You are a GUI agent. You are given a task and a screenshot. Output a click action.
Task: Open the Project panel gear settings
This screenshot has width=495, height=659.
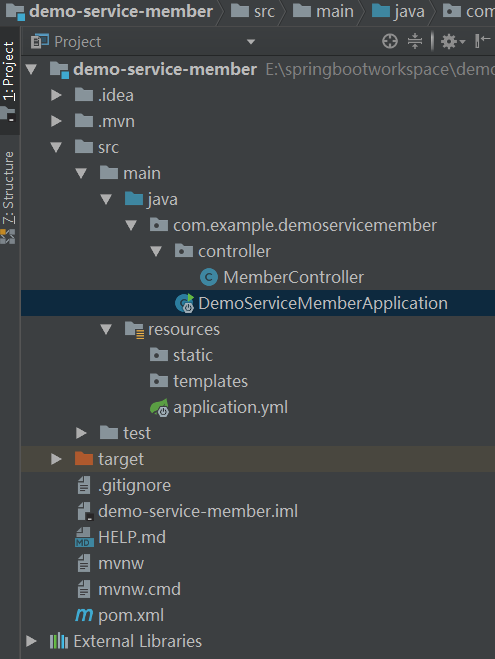pos(453,42)
